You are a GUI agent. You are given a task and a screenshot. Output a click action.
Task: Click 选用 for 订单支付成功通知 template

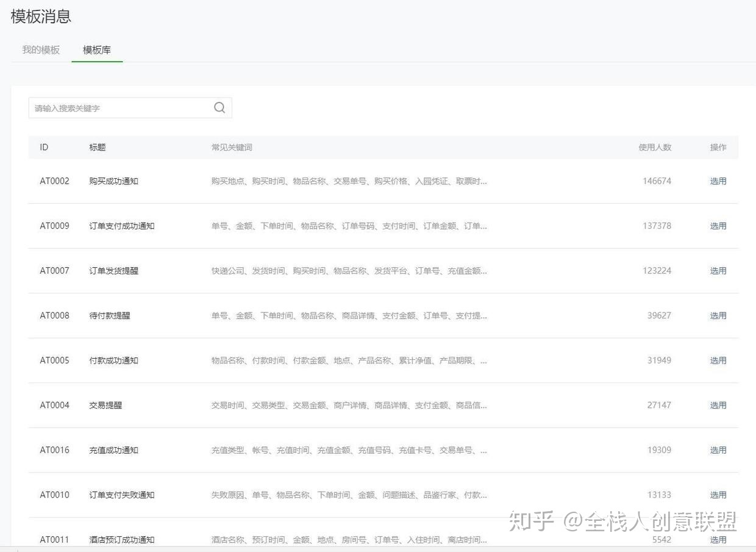click(718, 226)
